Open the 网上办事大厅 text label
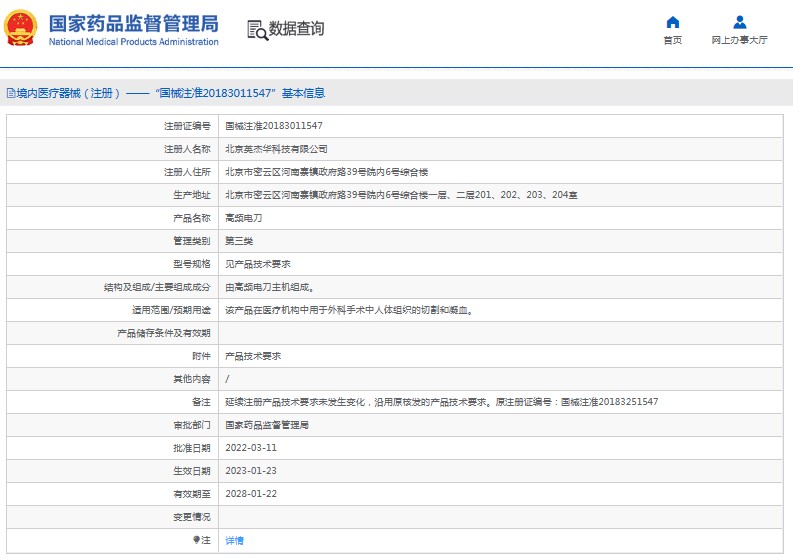Image resolution: width=793 pixels, height=558 pixels. coord(739,41)
